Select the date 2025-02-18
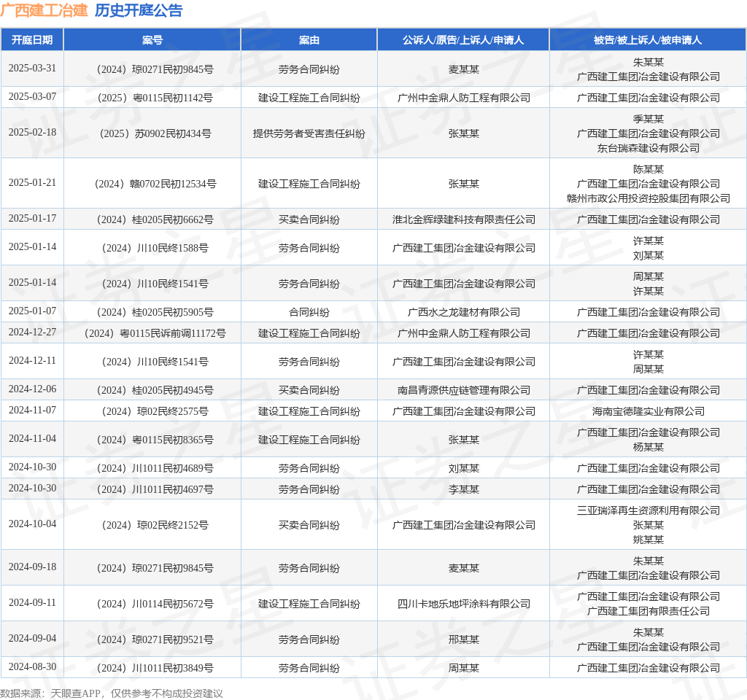This screenshot has width=747, height=700. pyautogui.click(x=32, y=132)
